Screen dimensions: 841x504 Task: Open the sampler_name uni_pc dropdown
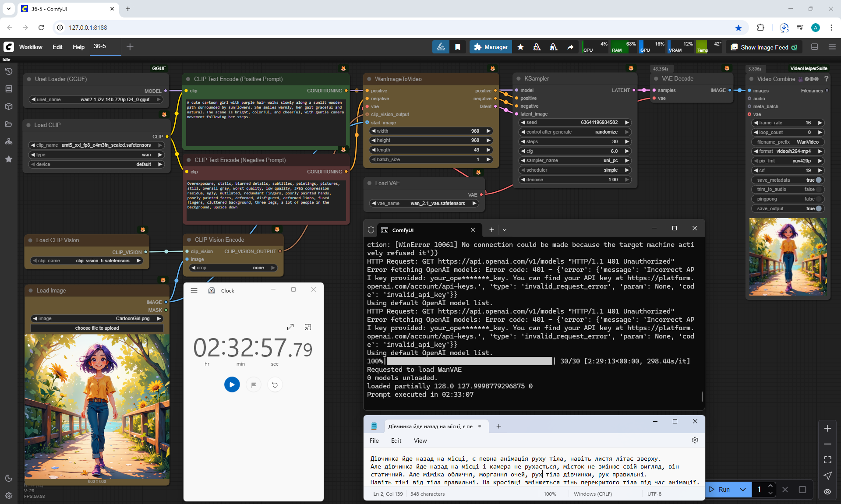(x=575, y=160)
